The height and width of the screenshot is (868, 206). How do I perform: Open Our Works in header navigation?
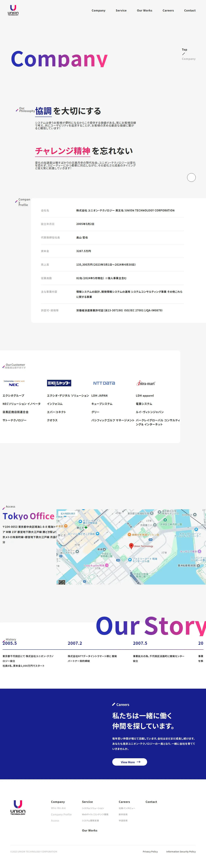[145, 10]
